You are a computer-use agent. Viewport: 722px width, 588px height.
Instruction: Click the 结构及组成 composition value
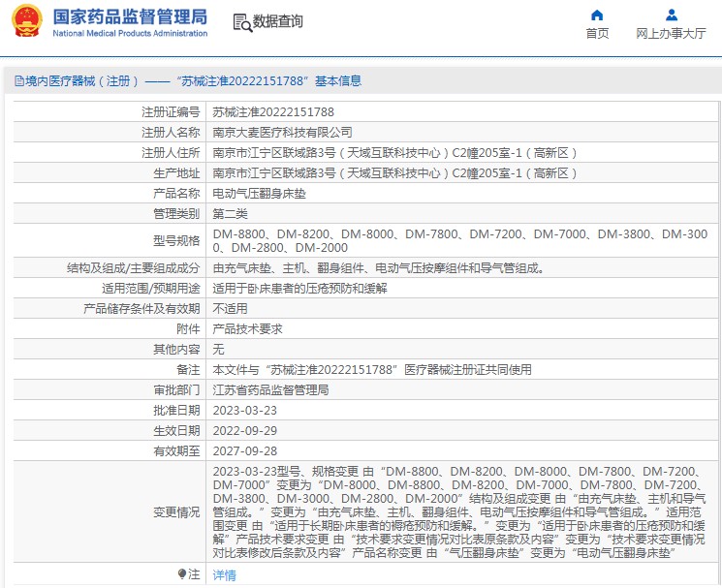click(x=378, y=267)
